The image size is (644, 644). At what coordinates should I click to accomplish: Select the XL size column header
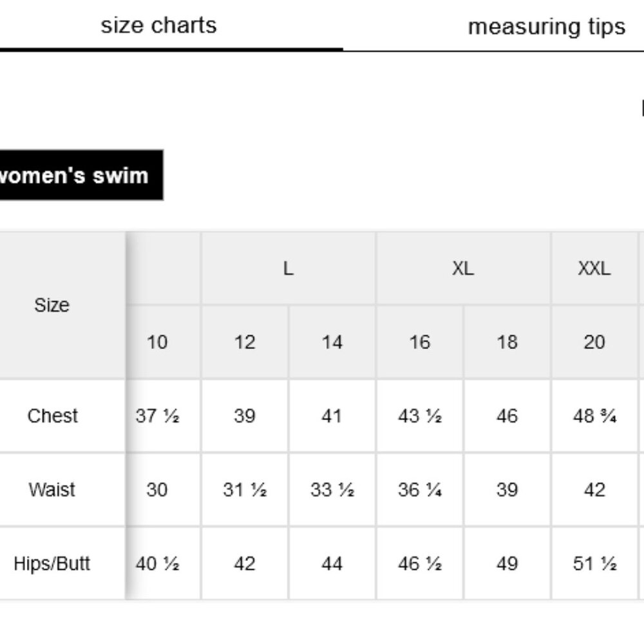pos(463,269)
